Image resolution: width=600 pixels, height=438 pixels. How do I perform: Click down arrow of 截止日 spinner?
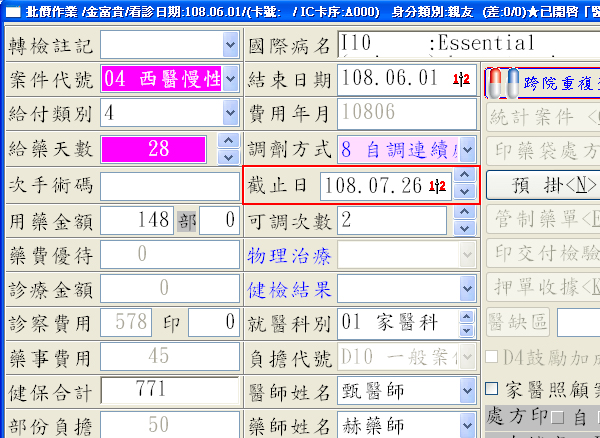coord(464,193)
